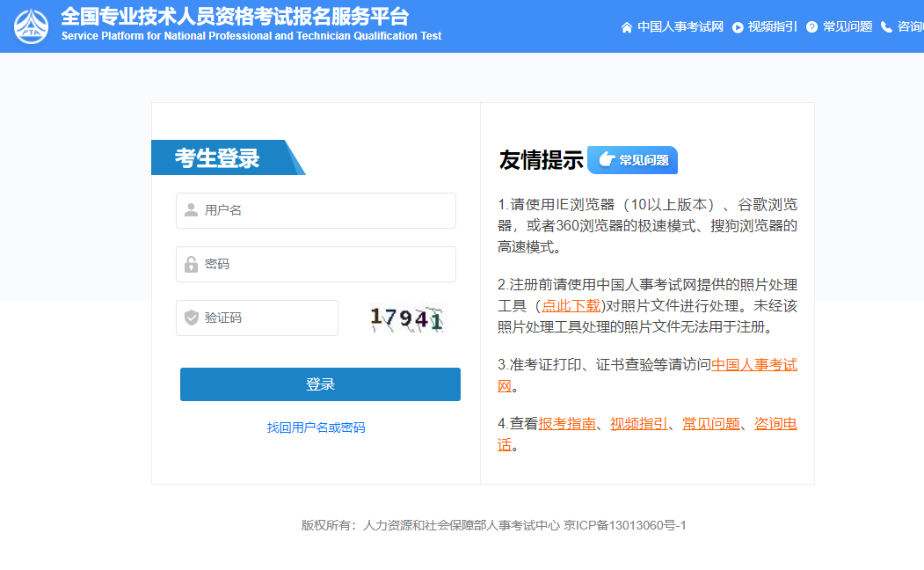Focus the 验证码 input field
924x570 pixels.
(257, 318)
